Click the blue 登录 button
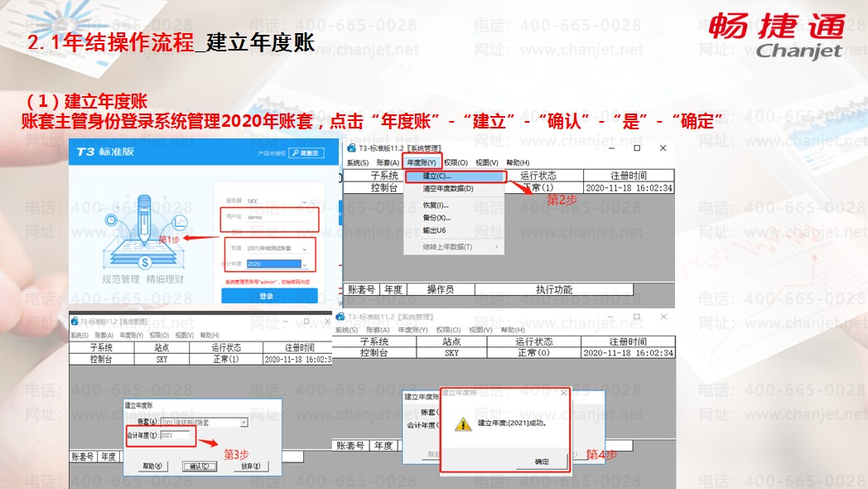Screen dimensions: 868x489 coord(269,296)
